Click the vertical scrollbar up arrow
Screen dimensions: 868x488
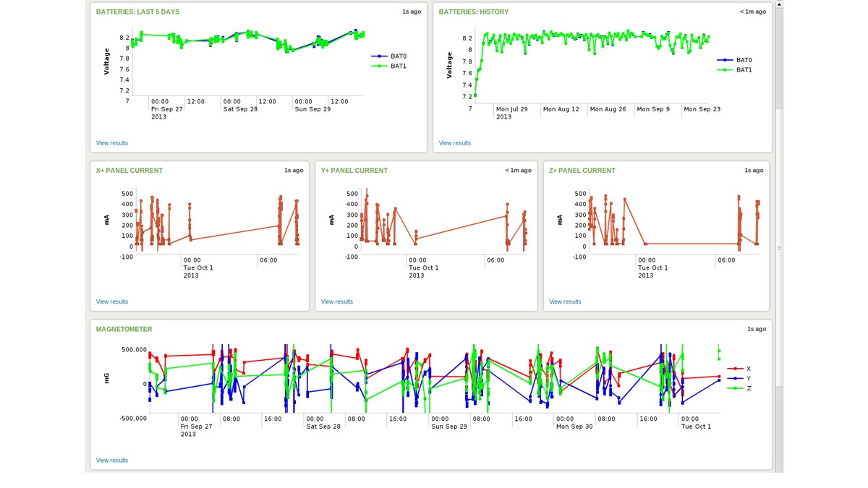pyautogui.click(x=779, y=4)
